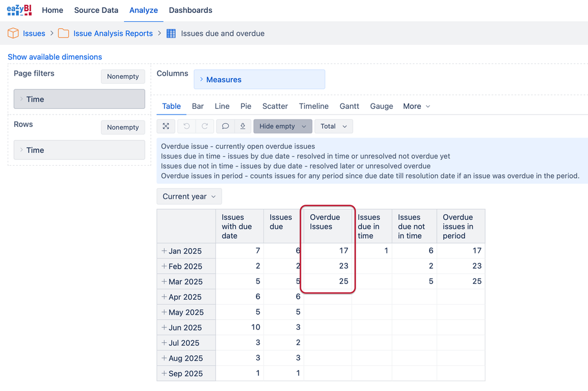Open the Dashboards menu
The image size is (588, 391).
click(x=191, y=10)
